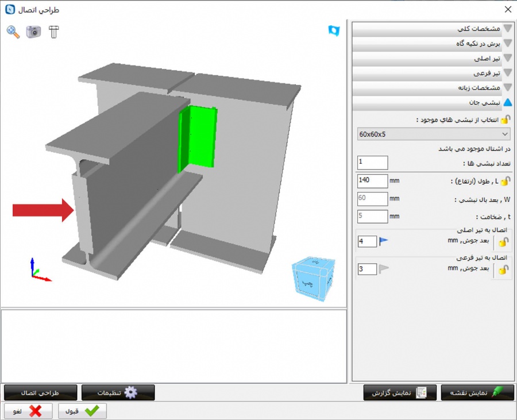The image size is (517, 420).
Task: Click the gray flag next to secondary beam weld size
Action: click(384, 269)
